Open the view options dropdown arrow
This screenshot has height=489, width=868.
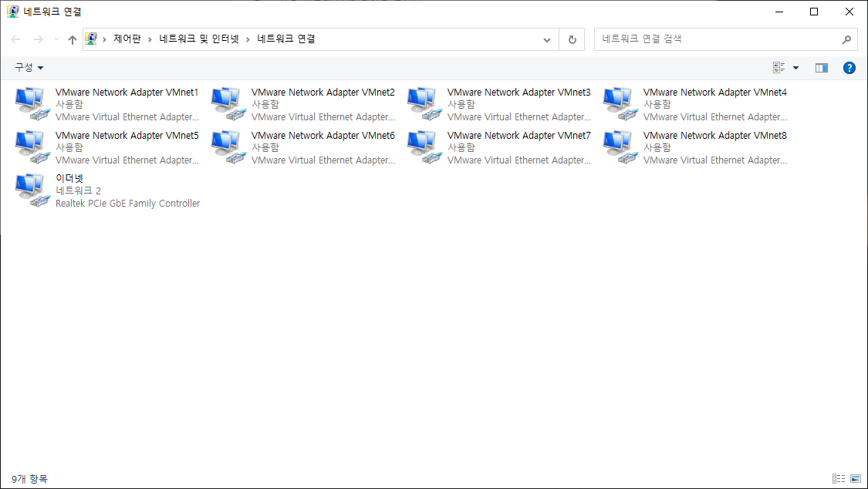point(796,68)
